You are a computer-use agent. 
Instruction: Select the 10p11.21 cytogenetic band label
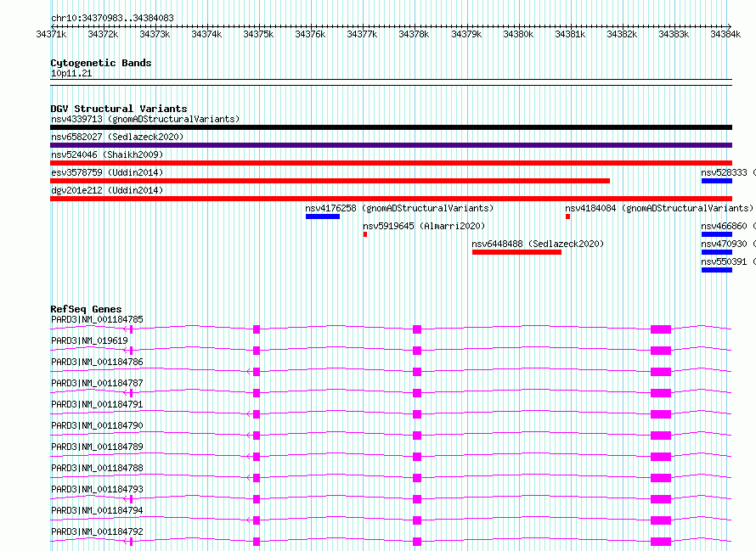[71, 73]
